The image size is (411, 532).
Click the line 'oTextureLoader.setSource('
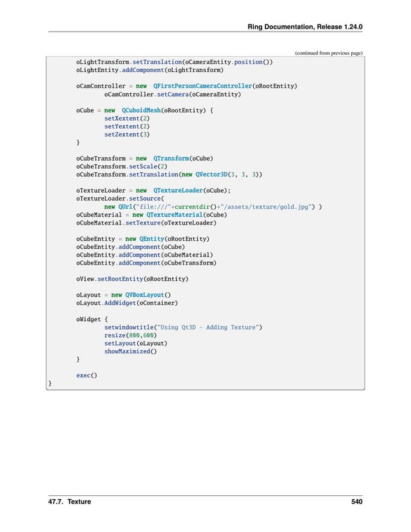tap(120, 199)
